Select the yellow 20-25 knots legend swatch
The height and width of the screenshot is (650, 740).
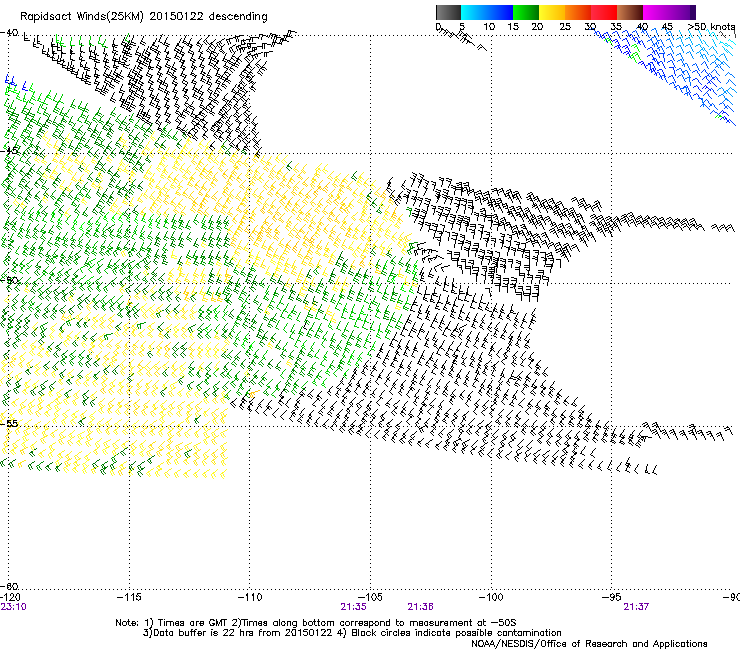click(552, 12)
